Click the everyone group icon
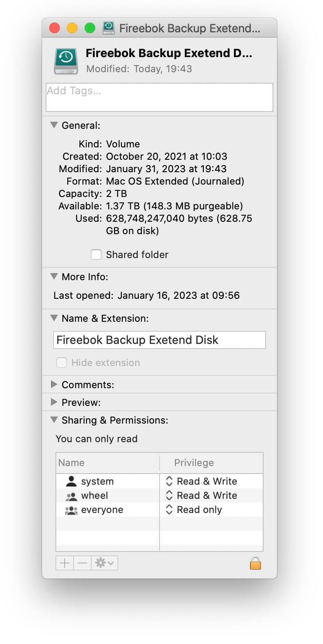Screen dimensions: 323x644 (71, 510)
